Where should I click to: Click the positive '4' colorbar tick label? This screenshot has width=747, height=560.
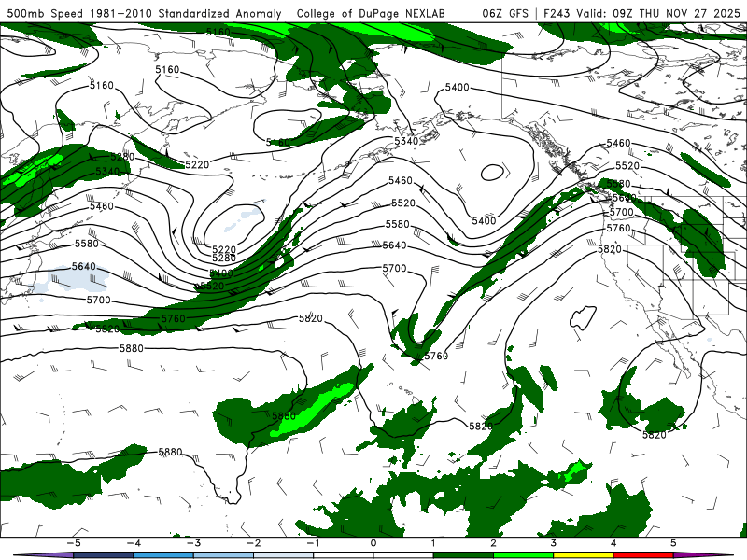click(613, 543)
